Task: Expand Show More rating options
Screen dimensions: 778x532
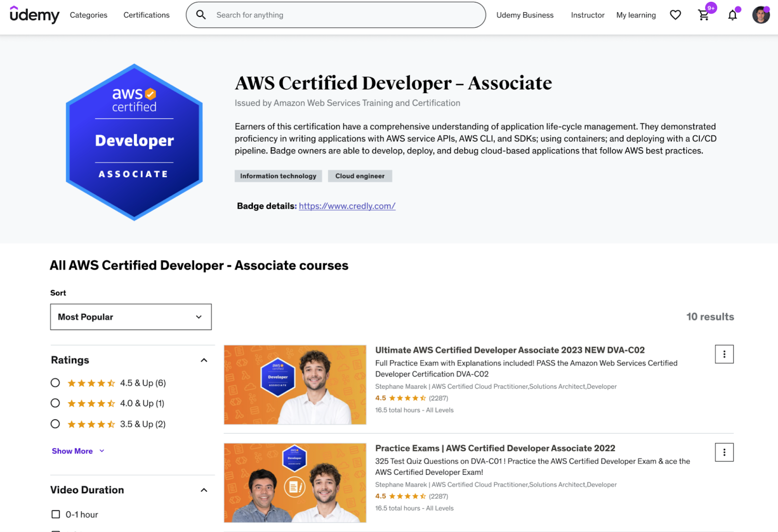Action: (x=78, y=451)
